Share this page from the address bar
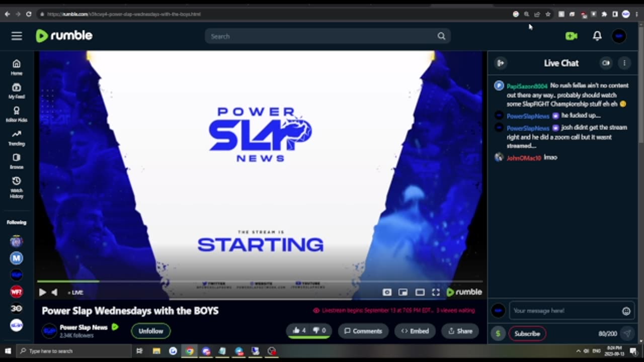 click(537, 14)
